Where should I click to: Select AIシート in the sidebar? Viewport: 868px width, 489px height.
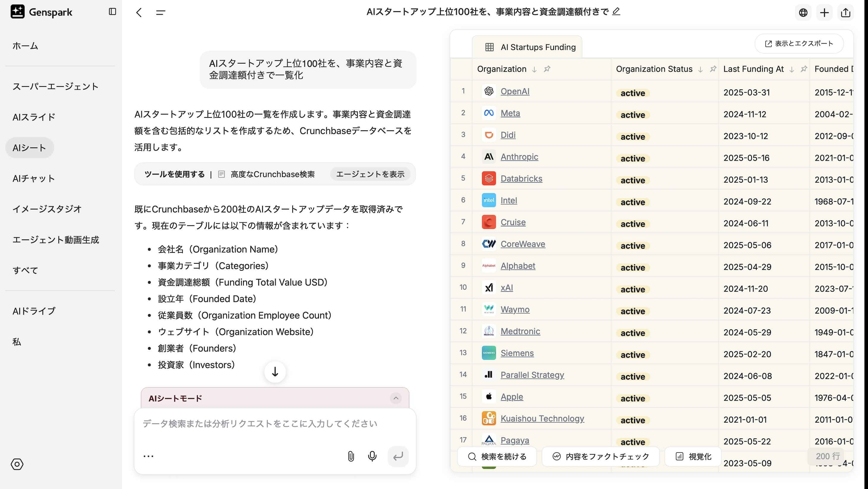click(30, 148)
